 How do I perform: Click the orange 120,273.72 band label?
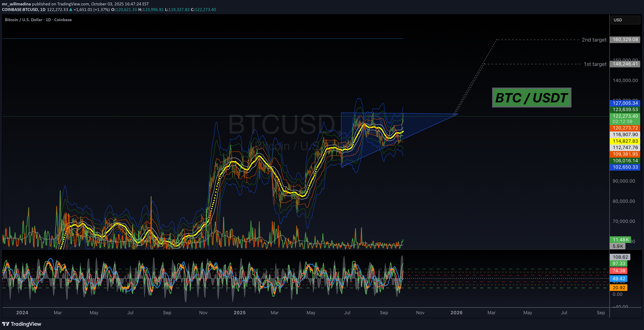[x=625, y=128]
